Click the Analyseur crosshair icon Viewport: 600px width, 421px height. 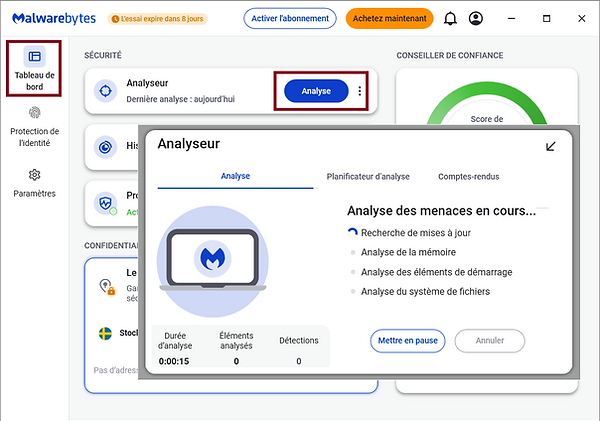[105, 91]
